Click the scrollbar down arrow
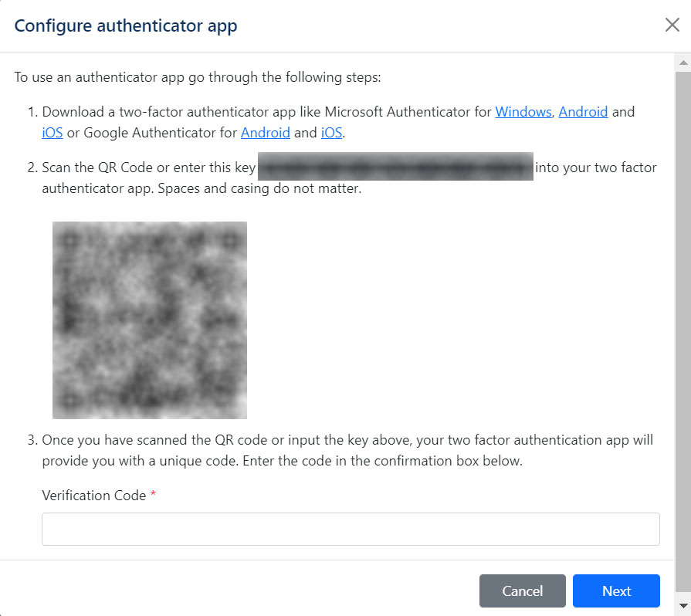The height and width of the screenshot is (616, 691). (x=683, y=605)
